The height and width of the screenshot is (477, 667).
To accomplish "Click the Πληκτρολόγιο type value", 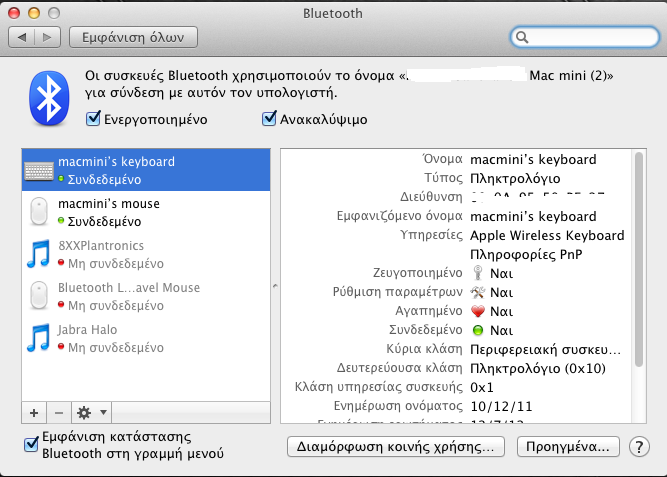I will tap(515, 178).
